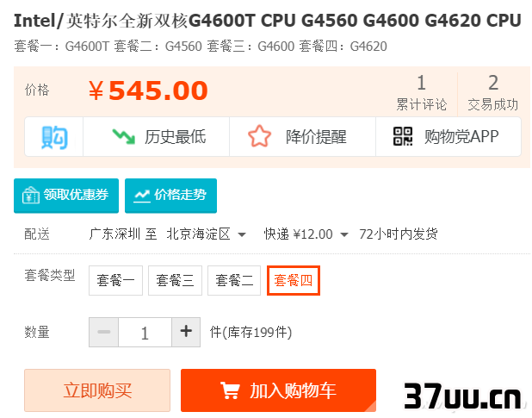Viewport: 532px width, 418px height.
Task: Open the 快递 ¥12.00 shipping method dropdown
Action: [x=306, y=234]
